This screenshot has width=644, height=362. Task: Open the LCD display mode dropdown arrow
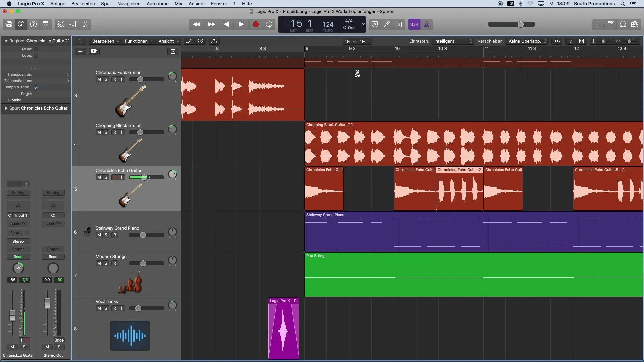pyautogui.click(x=363, y=24)
